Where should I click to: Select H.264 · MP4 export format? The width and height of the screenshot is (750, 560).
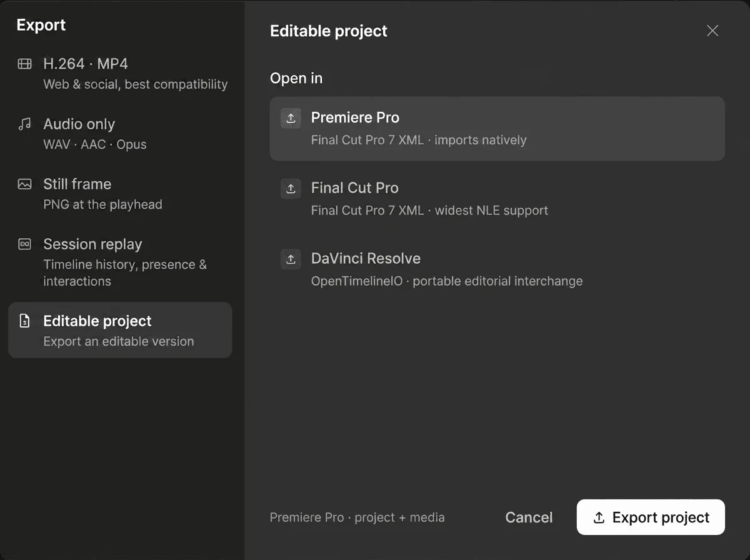coord(120,73)
